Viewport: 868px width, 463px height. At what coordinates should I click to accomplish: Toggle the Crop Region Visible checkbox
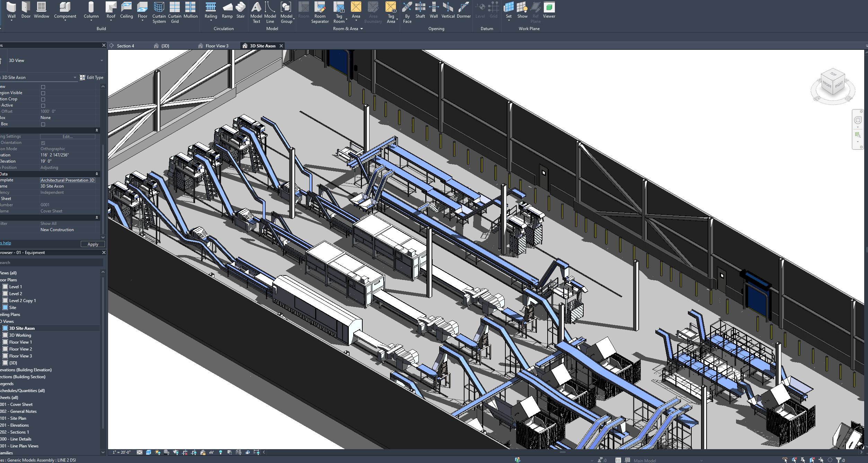click(x=43, y=93)
